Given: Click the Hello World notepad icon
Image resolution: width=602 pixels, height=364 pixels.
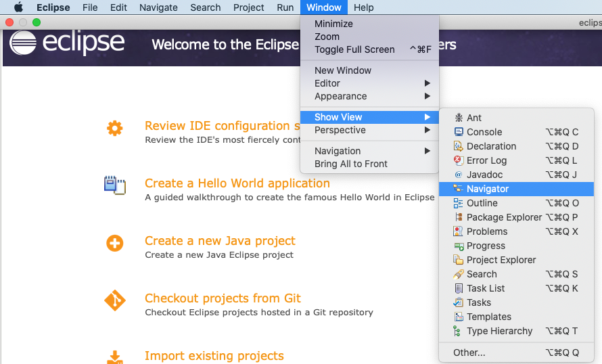Looking at the screenshot, I should (x=115, y=185).
